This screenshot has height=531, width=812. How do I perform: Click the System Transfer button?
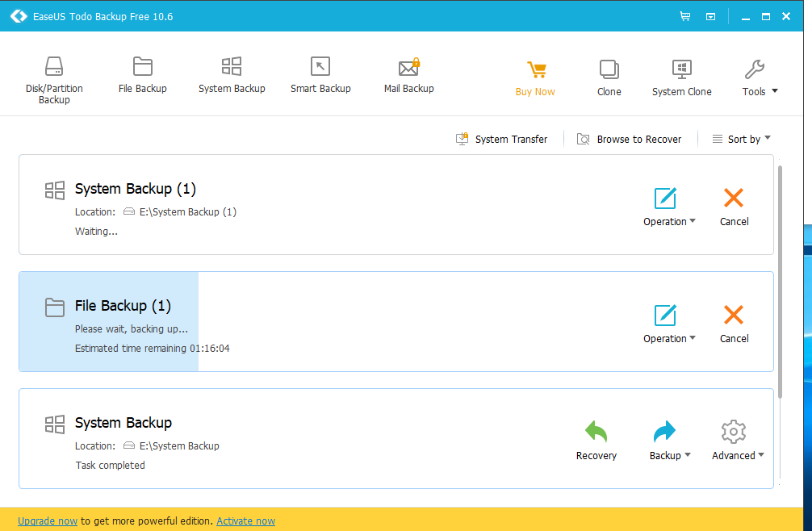point(501,140)
